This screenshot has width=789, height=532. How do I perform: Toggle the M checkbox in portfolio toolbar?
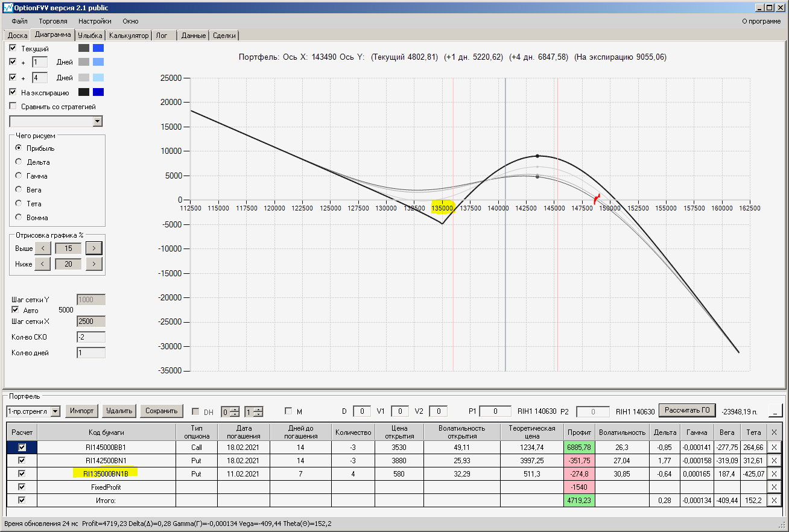tap(289, 411)
